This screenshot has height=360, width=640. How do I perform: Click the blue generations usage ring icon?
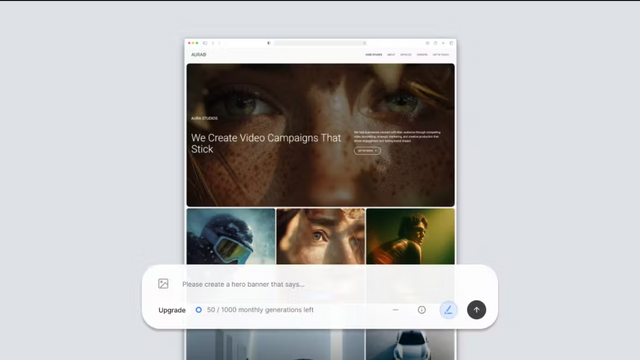pyautogui.click(x=198, y=310)
